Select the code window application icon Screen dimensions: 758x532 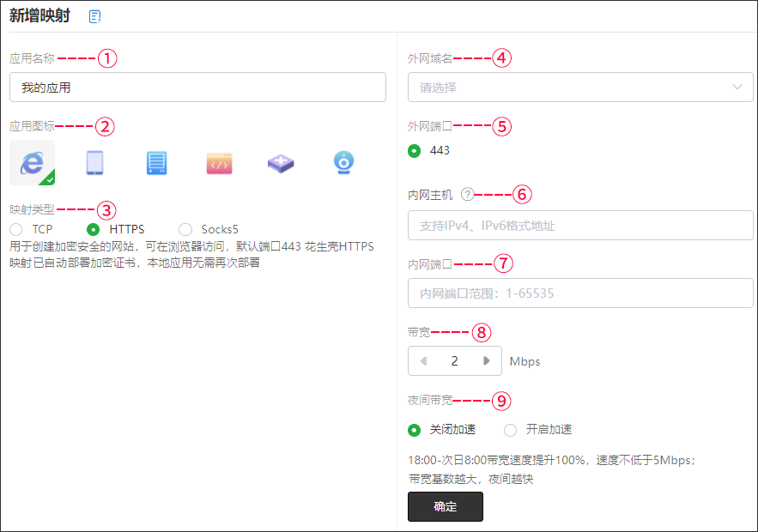[x=219, y=162]
